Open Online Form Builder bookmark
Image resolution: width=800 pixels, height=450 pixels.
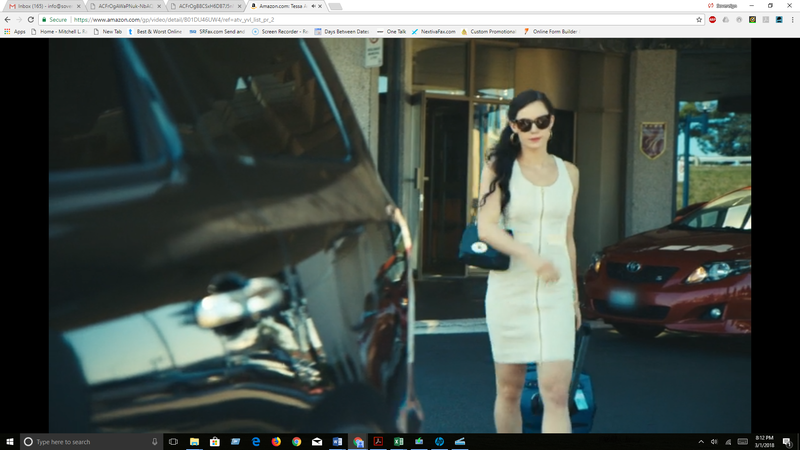coord(551,32)
